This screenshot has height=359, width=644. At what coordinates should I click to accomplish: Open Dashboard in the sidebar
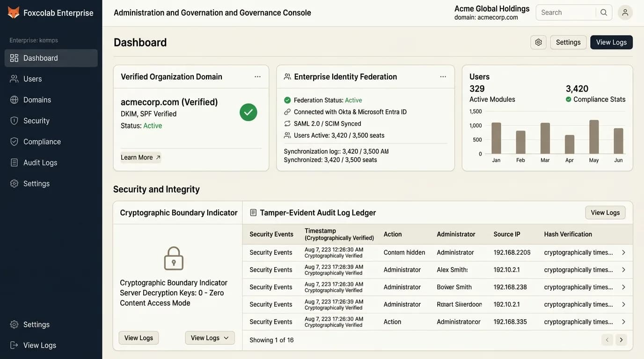51,58
